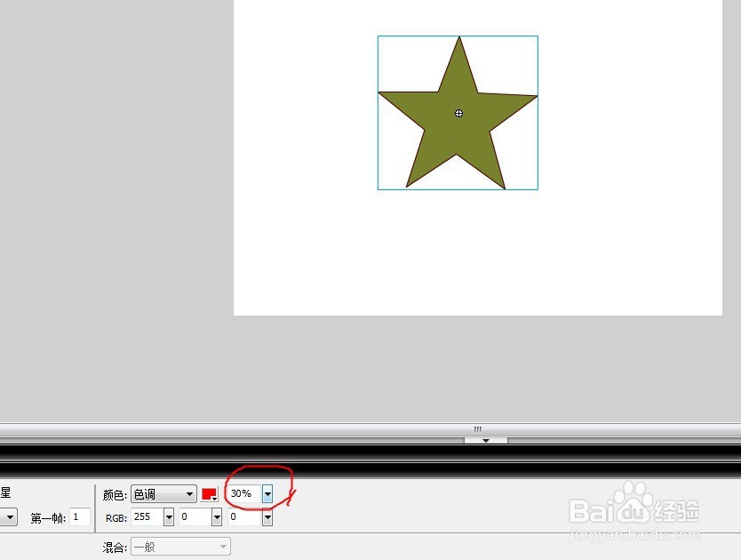Viewport: 741px width, 560px height.
Task: Open the 色调 color style dropdown
Action: click(x=163, y=494)
